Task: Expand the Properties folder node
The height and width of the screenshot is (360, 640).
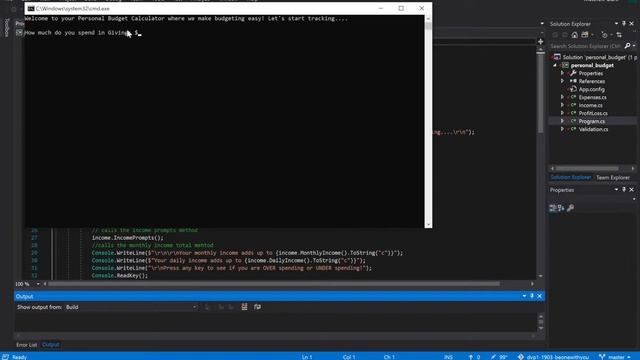Action: 562,73
